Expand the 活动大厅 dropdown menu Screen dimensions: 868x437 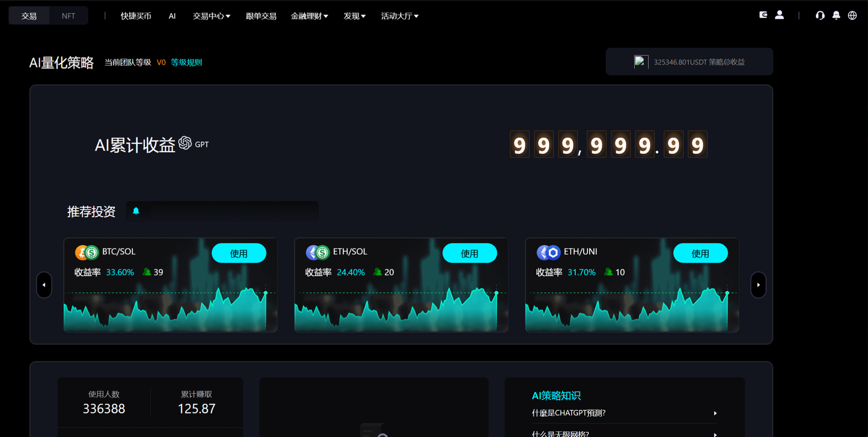[x=399, y=16]
